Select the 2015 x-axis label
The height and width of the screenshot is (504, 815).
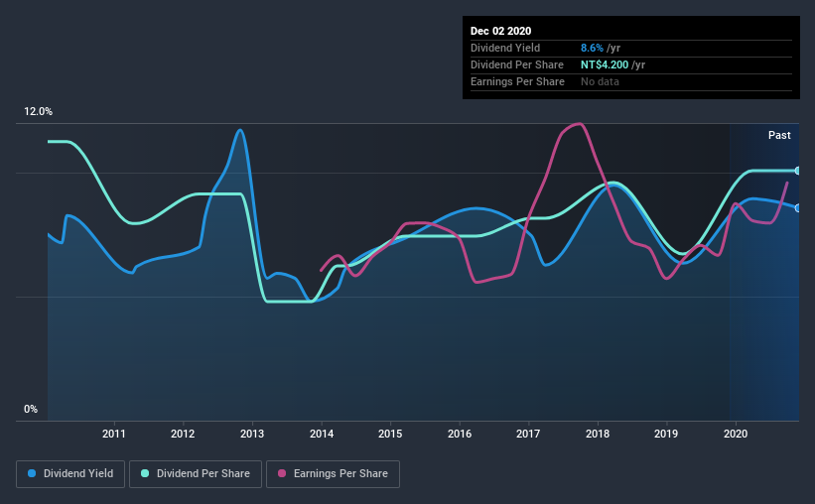(390, 434)
